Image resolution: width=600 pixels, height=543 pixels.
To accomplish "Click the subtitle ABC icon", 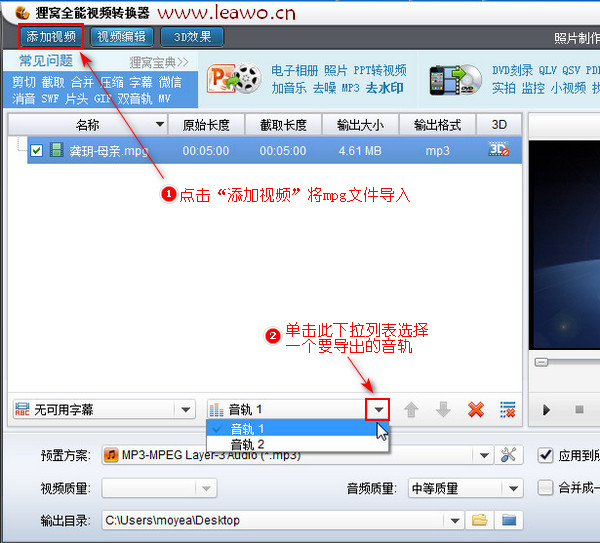I will pyautogui.click(x=22, y=409).
